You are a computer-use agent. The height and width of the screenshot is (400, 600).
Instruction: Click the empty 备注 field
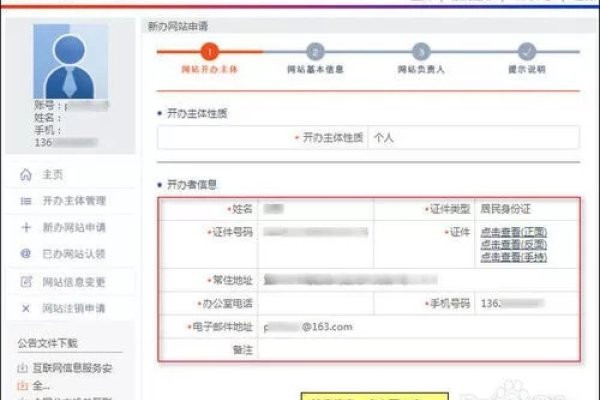(418, 350)
